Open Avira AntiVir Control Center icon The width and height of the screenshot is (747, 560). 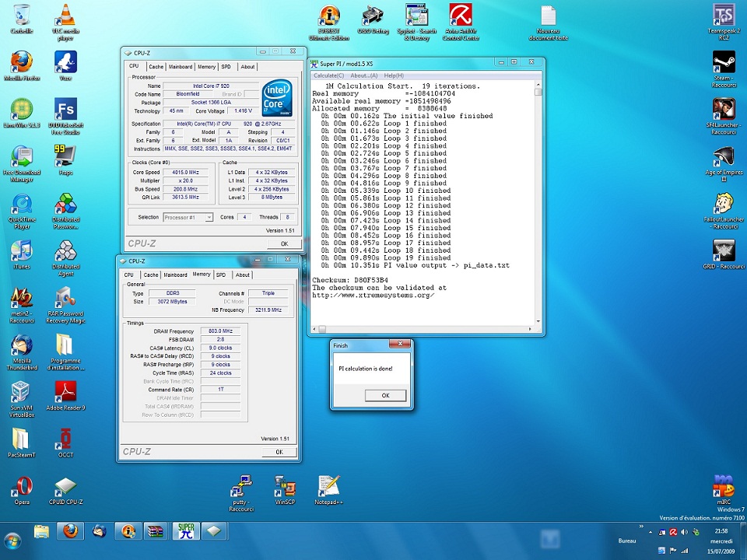(461, 23)
